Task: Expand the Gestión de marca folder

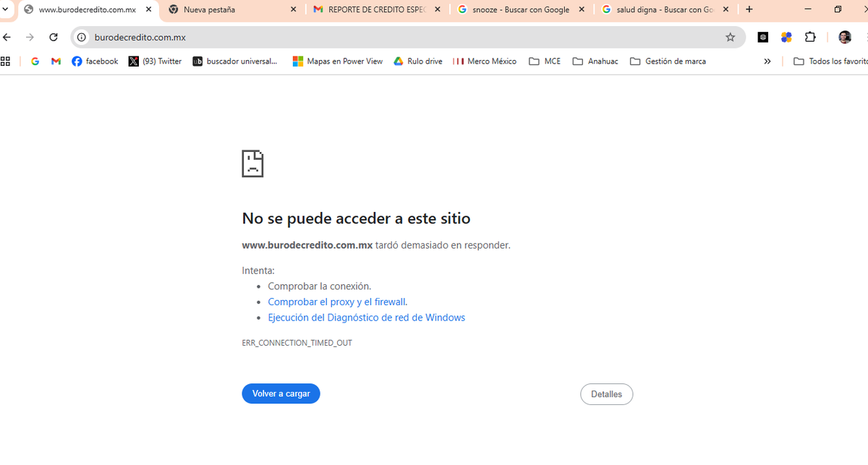Action: tap(668, 61)
